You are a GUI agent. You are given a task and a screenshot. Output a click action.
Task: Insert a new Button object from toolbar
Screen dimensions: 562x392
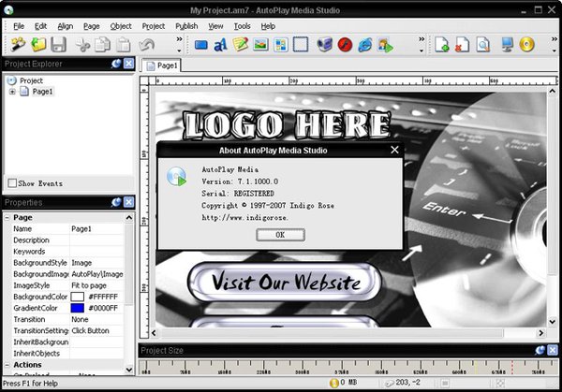point(200,44)
